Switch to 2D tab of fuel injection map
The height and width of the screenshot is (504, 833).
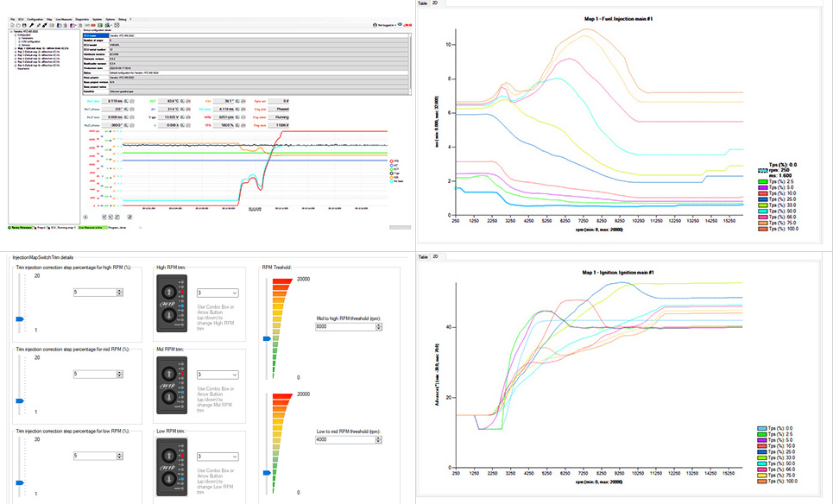(435, 3)
